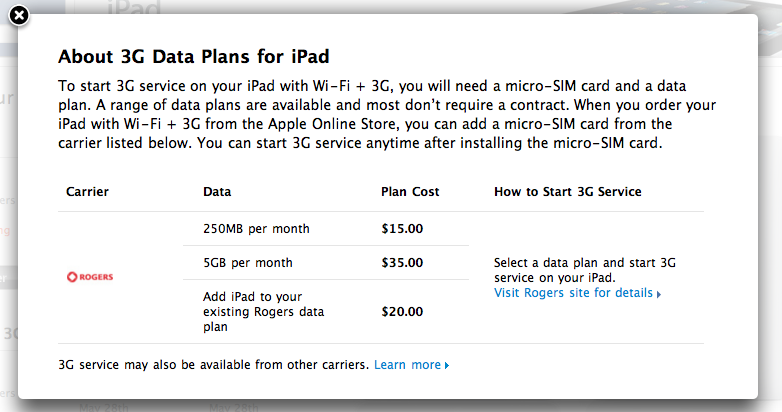The height and width of the screenshot is (412, 782).
Task: Click the $20.00 plan cost
Action: click(402, 312)
